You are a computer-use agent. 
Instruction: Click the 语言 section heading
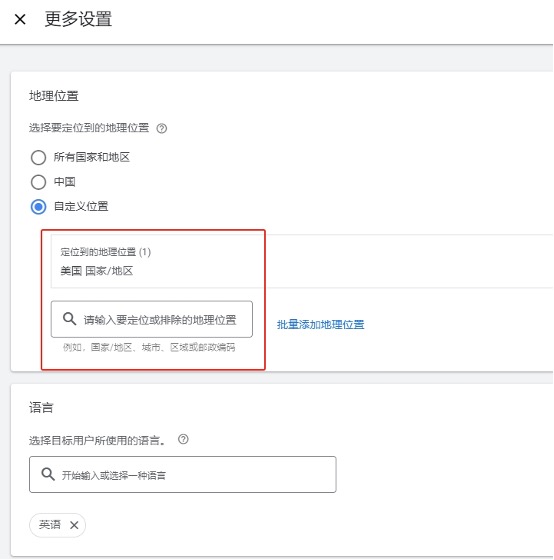41,408
